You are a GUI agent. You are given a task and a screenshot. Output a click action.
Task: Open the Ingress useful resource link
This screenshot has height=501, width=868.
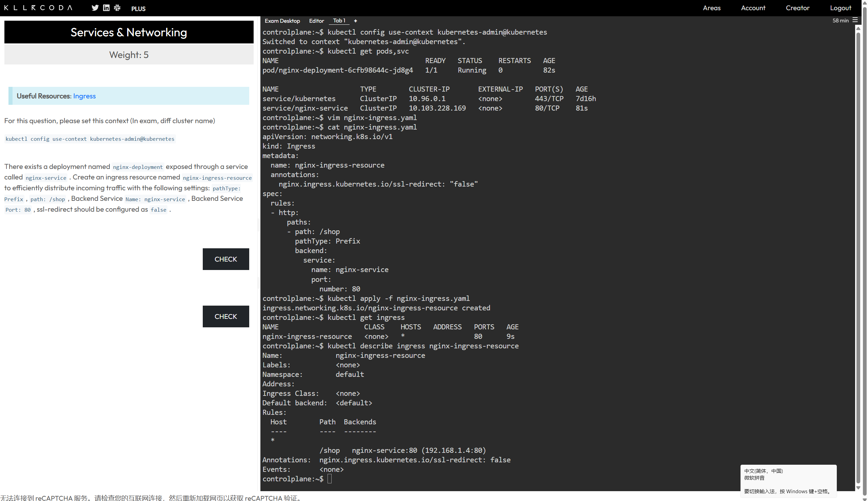[x=84, y=96]
